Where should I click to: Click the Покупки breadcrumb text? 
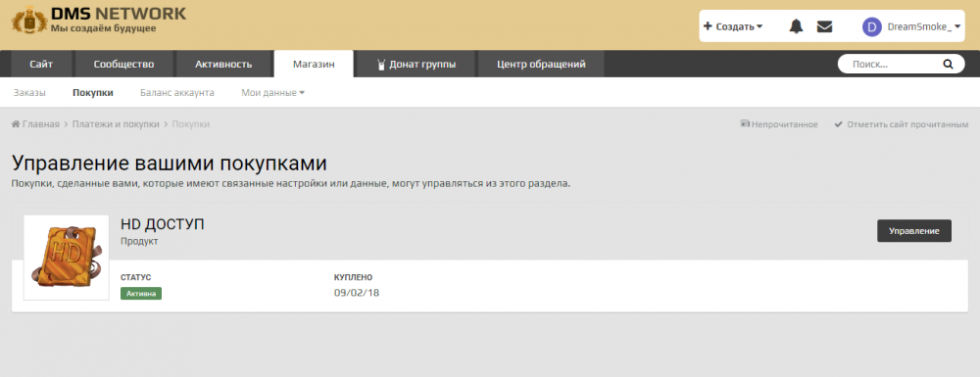pos(191,124)
